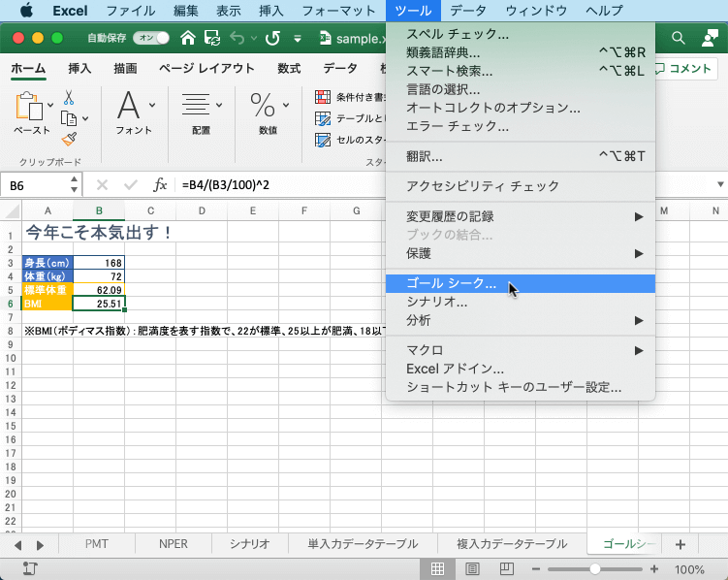Adjust the zoom slider handle

595,569
